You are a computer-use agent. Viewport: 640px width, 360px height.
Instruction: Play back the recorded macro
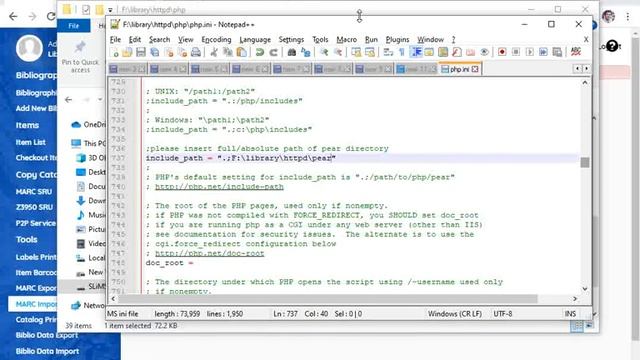[x=530, y=52]
